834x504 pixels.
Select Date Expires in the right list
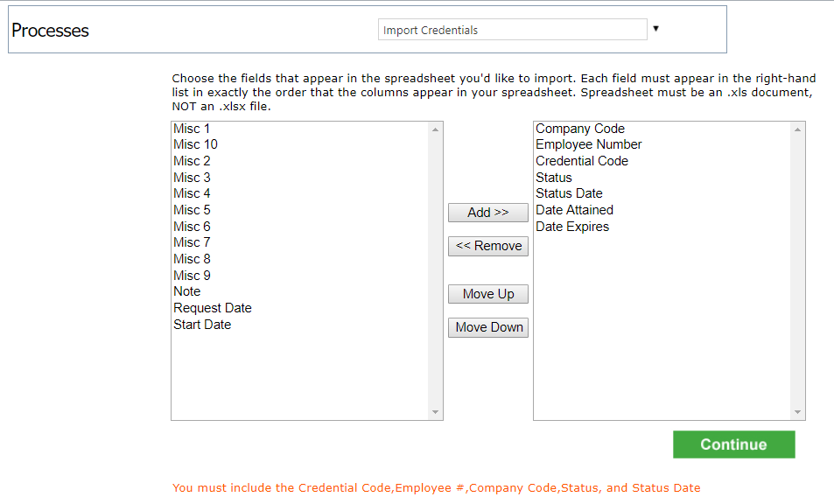pyautogui.click(x=662, y=227)
